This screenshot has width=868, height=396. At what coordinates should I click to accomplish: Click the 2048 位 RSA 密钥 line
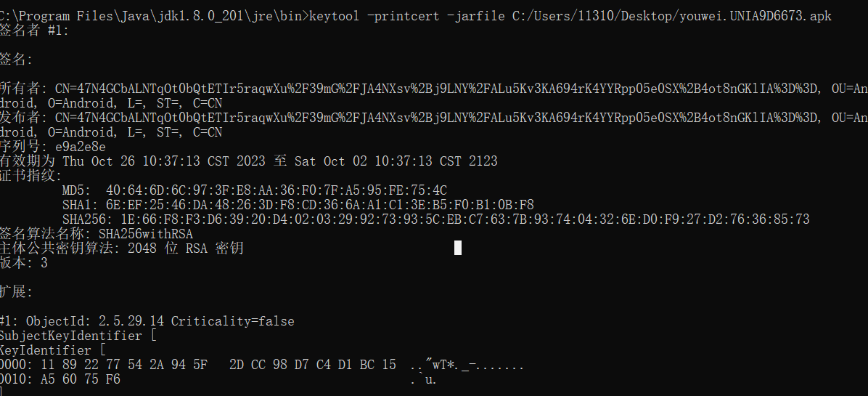tap(185, 248)
